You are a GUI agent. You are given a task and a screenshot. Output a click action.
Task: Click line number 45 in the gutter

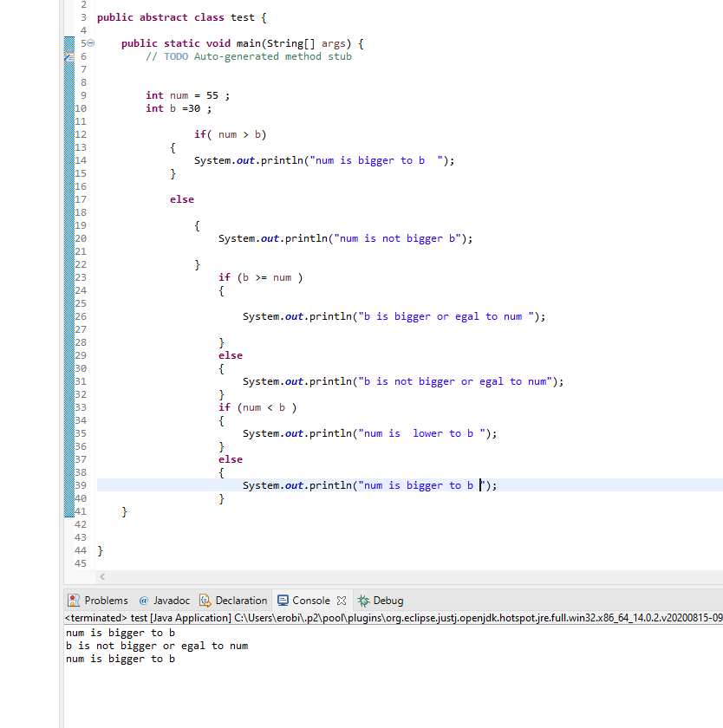pos(81,563)
